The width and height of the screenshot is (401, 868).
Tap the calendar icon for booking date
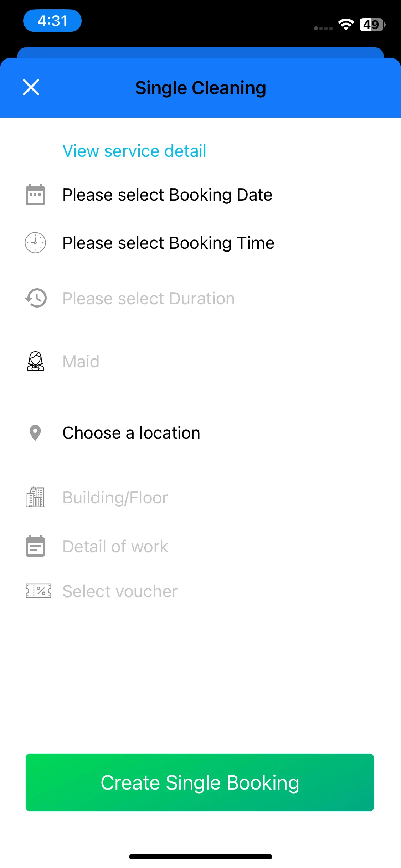tap(35, 195)
